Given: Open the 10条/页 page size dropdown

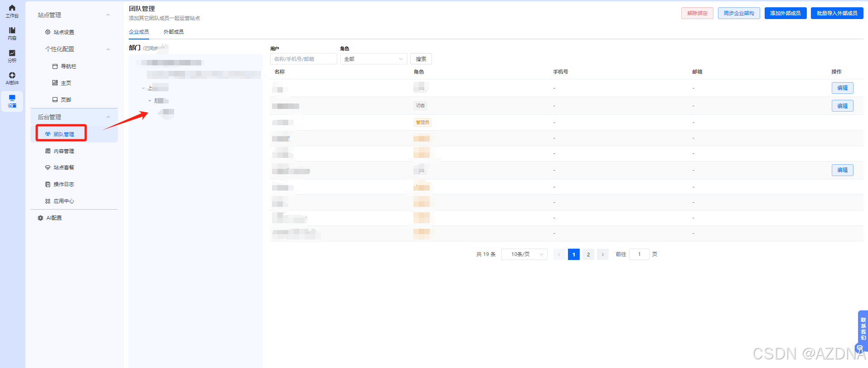Looking at the screenshot, I should [x=524, y=255].
